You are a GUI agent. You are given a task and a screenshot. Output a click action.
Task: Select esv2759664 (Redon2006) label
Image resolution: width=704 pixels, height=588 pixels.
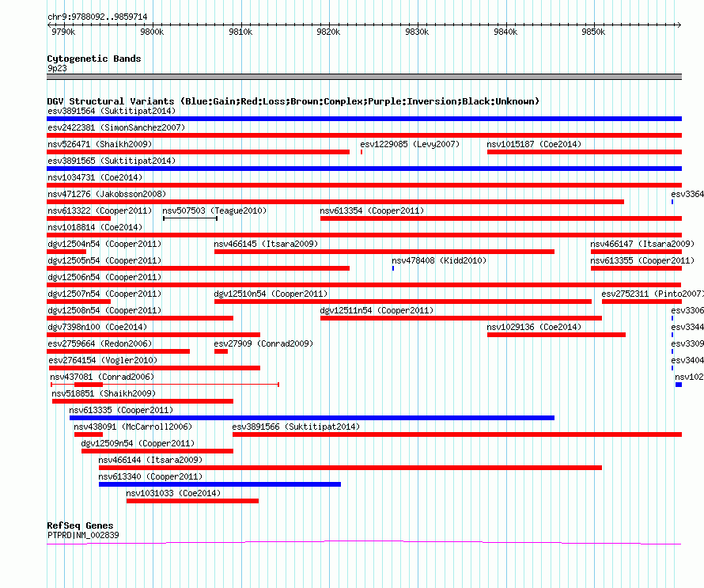100,343
